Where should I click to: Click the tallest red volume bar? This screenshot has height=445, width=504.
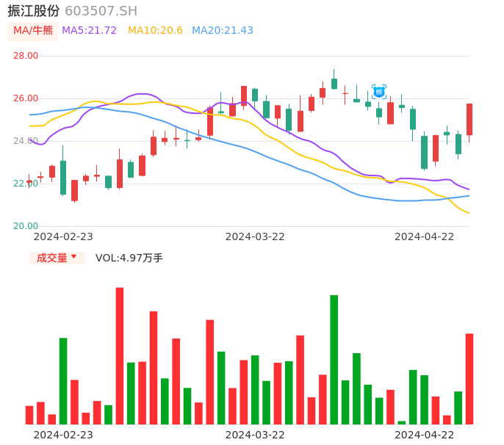click(x=120, y=355)
